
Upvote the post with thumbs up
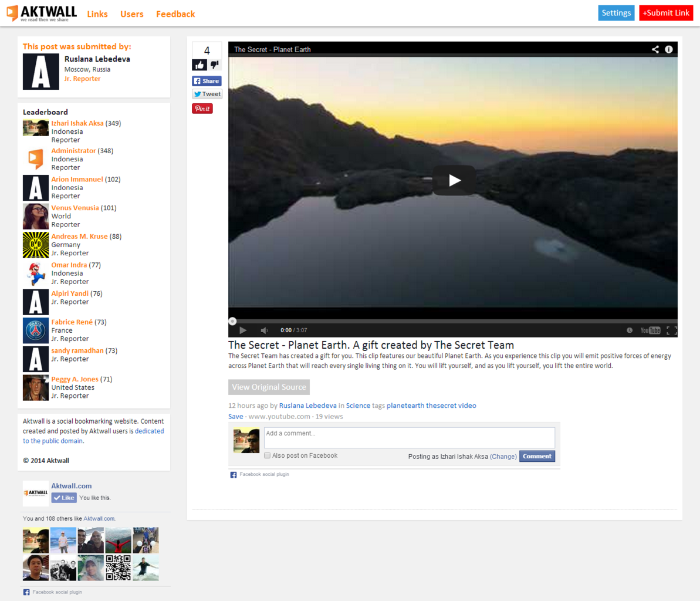pos(199,65)
